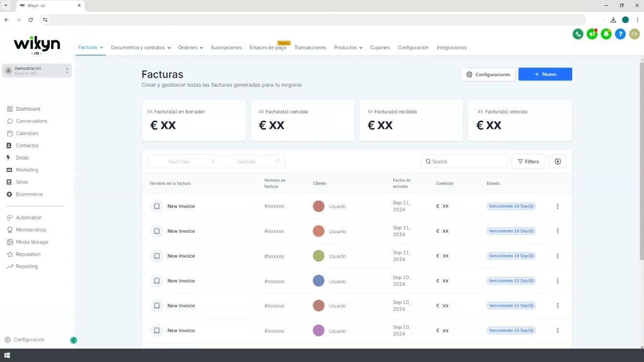Open row actions for first Sep 11 invoice
The image size is (644, 362).
(558, 206)
